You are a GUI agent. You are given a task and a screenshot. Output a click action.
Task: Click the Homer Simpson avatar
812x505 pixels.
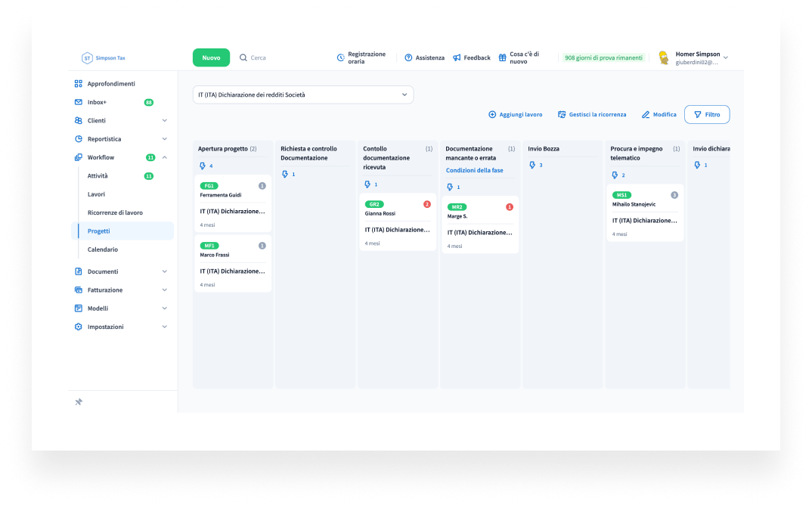click(663, 58)
